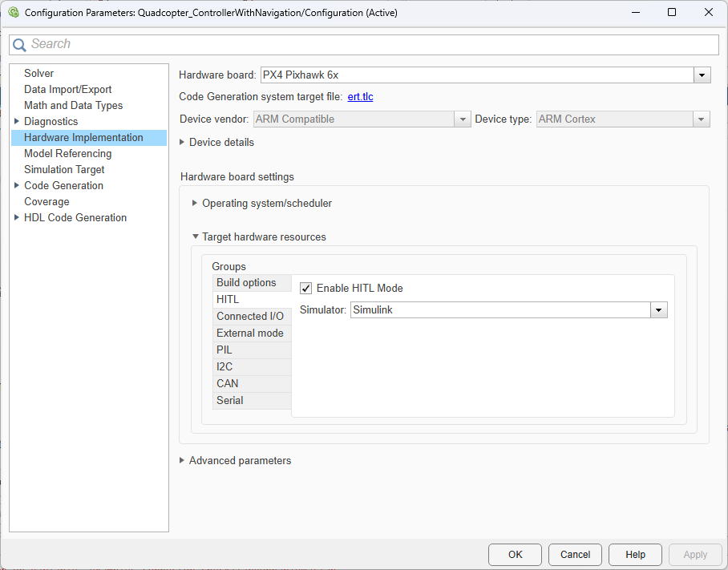
Task: Maximize the Configuration Parameters window
Action: [671, 13]
